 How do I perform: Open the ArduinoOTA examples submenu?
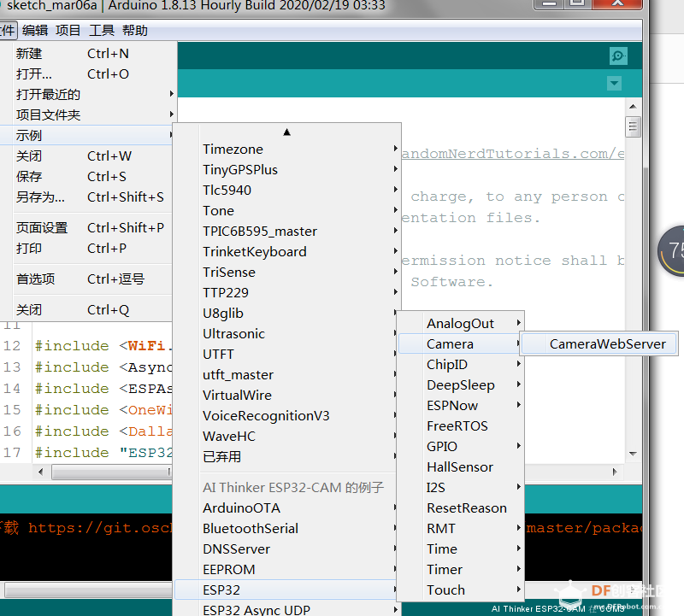[286, 507]
